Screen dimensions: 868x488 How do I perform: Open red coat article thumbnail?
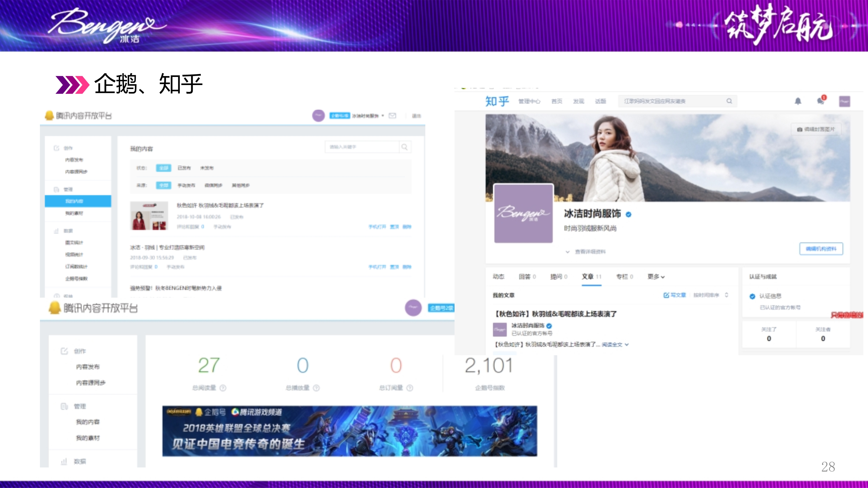149,216
